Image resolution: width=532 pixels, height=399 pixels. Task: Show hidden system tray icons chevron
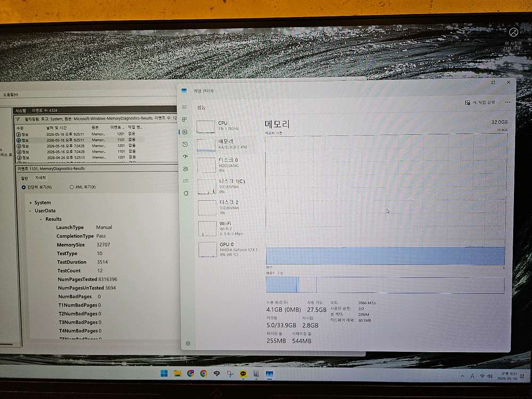tap(462, 376)
